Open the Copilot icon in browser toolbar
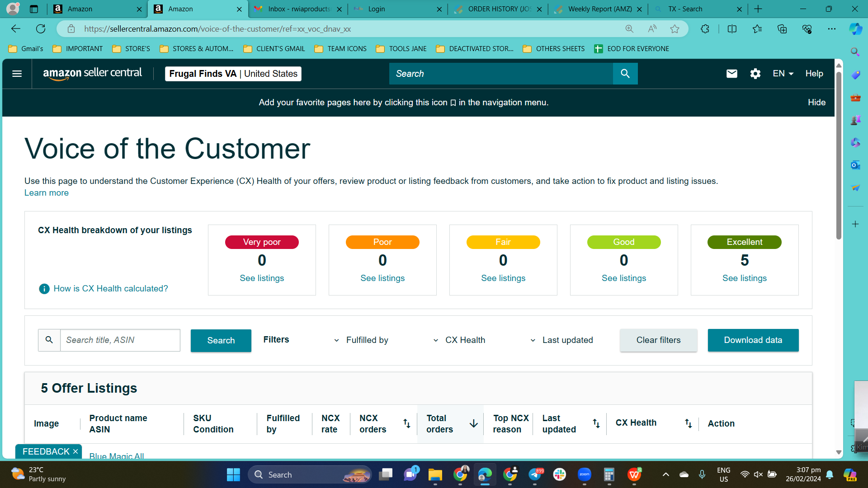This screenshot has height=488, width=868. pos(855,29)
